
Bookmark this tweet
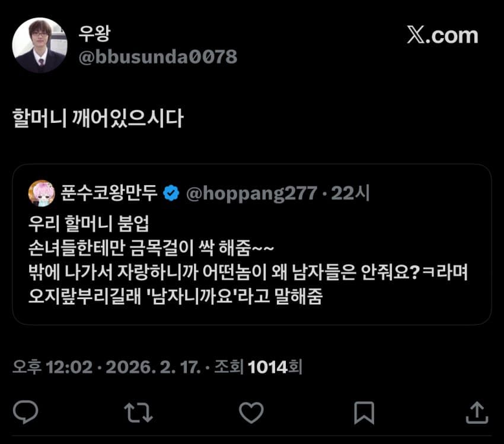(x=363, y=413)
